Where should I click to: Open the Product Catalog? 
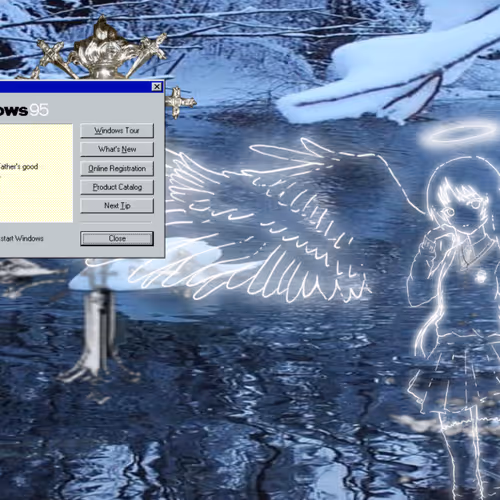point(117,187)
